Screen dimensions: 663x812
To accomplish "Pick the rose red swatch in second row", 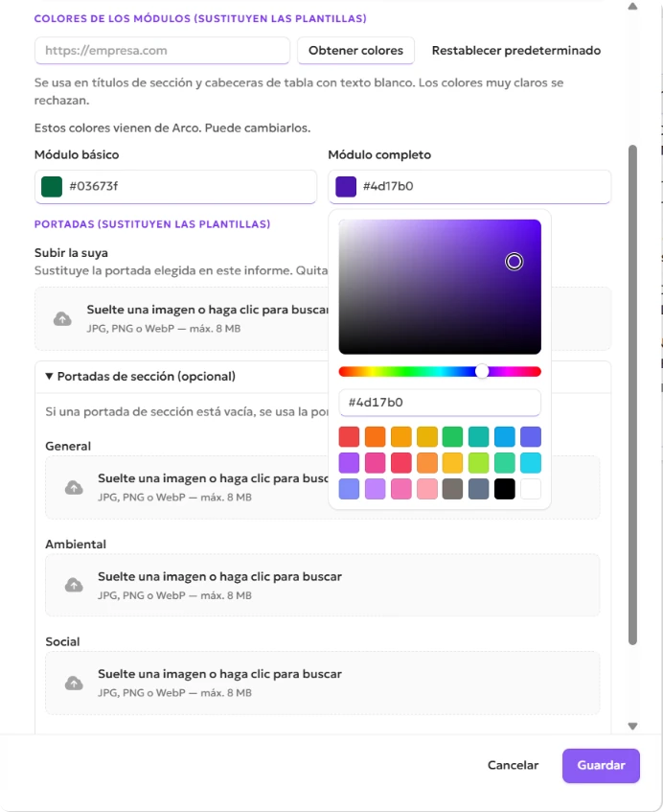I will [x=401, y=462].
